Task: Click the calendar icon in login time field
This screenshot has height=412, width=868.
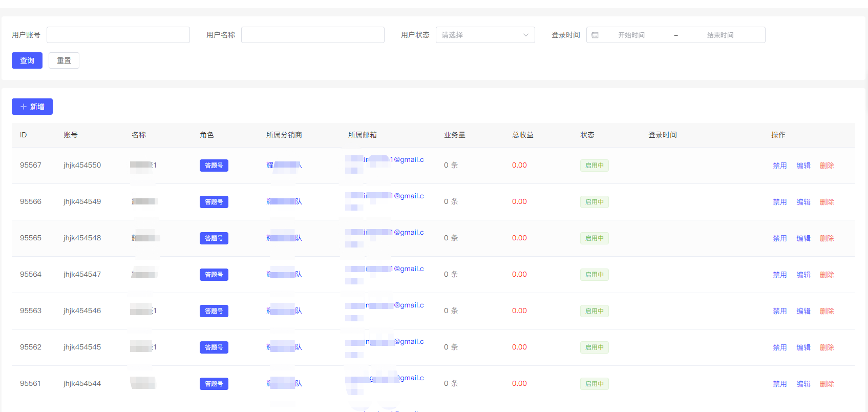Action: click(595, 35)
